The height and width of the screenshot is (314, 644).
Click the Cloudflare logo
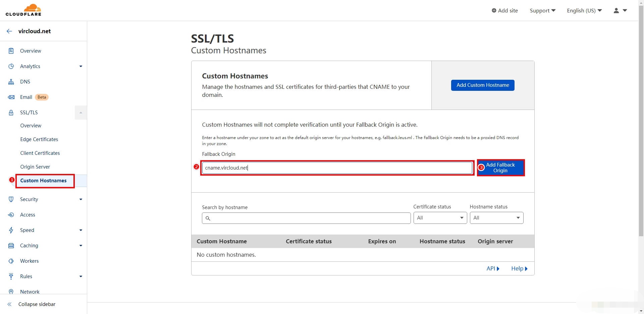click(23, 10)
